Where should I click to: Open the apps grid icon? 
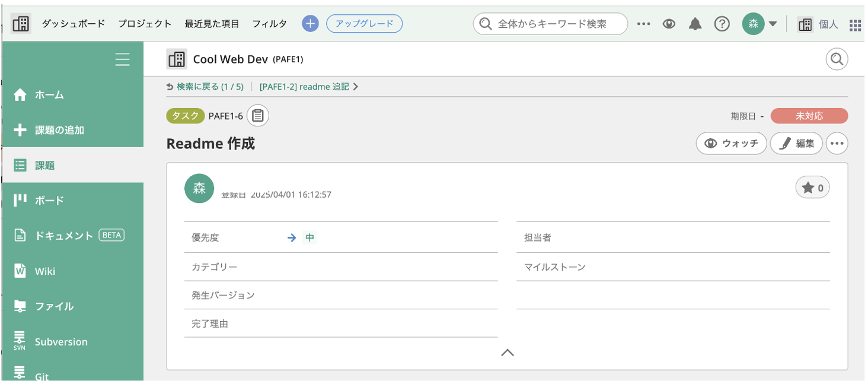pos(855,24)
